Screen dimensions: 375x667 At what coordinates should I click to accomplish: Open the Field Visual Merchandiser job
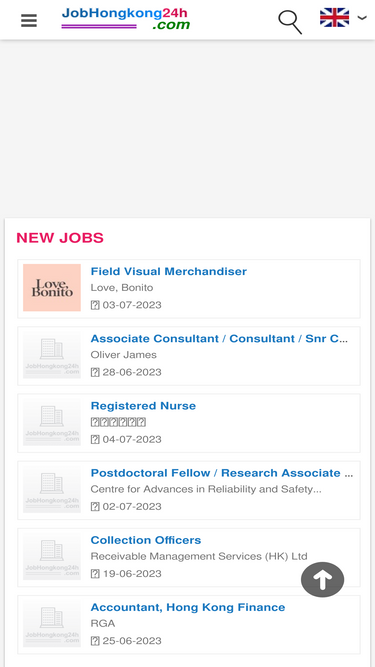tap(169, 271)
